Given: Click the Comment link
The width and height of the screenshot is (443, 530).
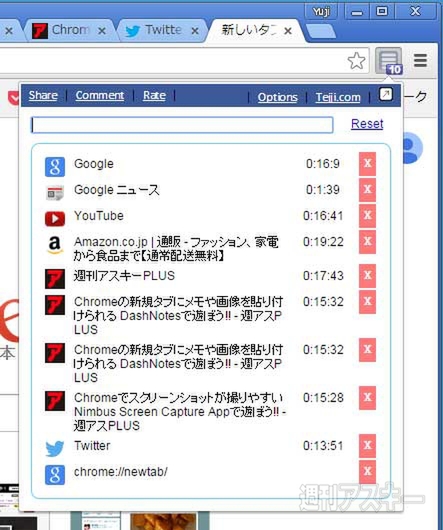Looking at the screenshot, I should pyautogui.click(x=100, y=96).
